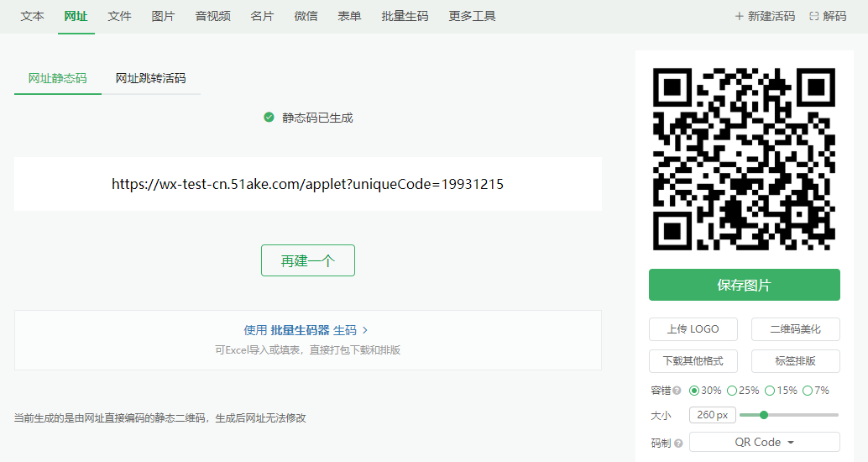Select 30% error correction radio
The image size is (868, 462).
click(x=694, y=391)
